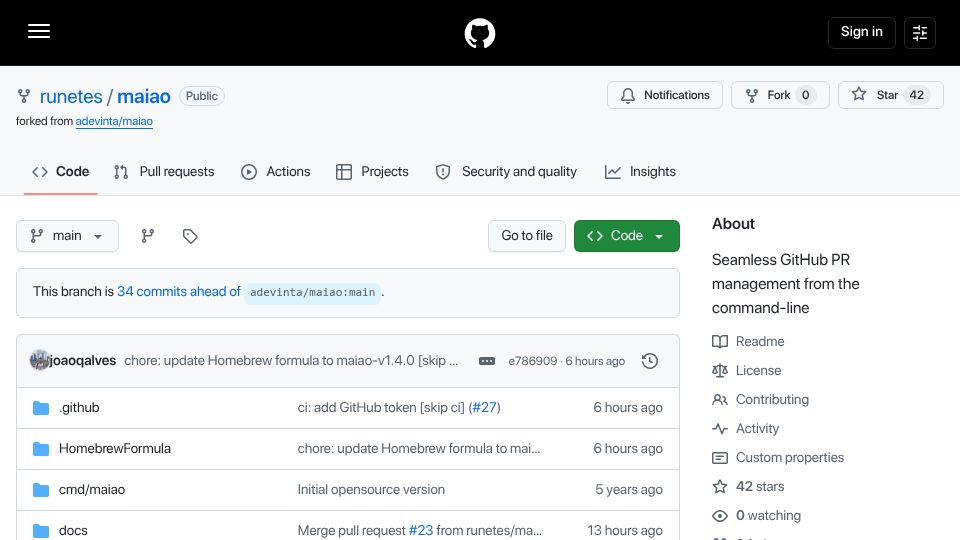Open the joaoqalves commit author link
Screen dimensions: 960x540
(x=82, y=361)
